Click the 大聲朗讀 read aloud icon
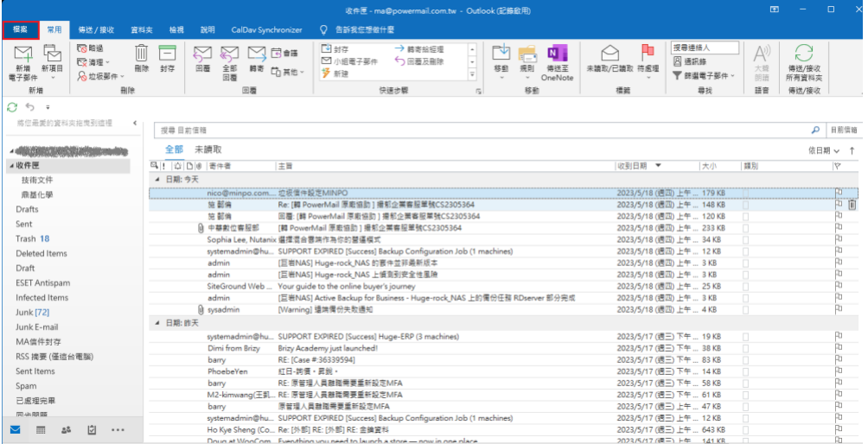868x444 pixels. click(x=762, y=54)
